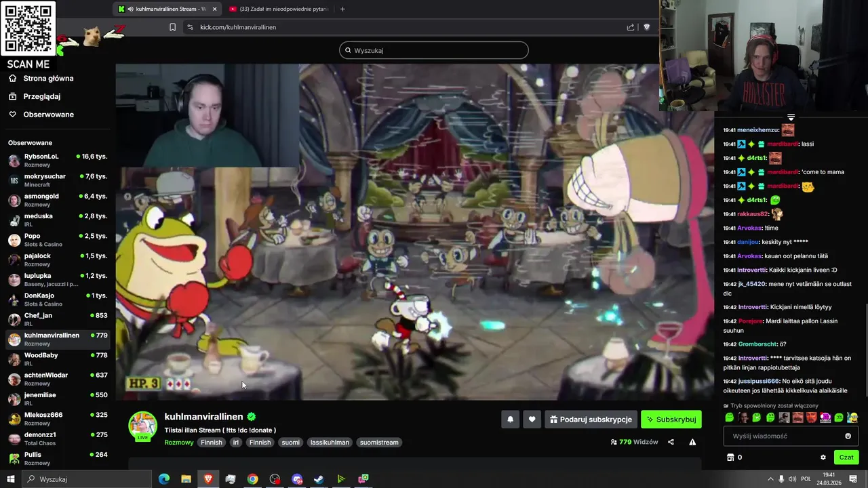Switch to the YouTube browser tab

click(x=278, y=9)
